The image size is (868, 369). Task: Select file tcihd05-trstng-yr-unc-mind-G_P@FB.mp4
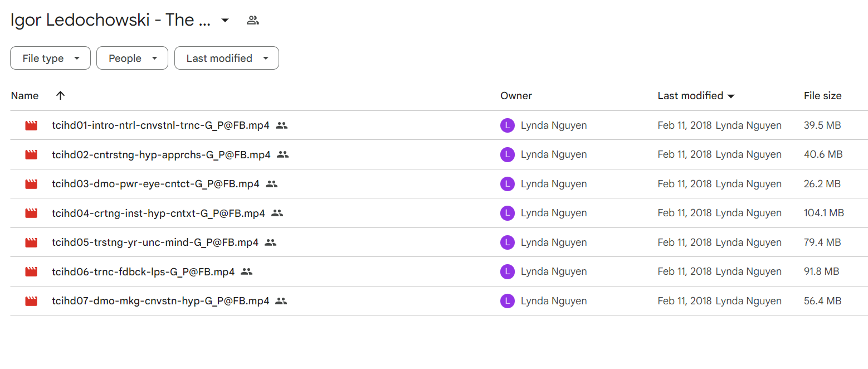click(x=155, y=242)
